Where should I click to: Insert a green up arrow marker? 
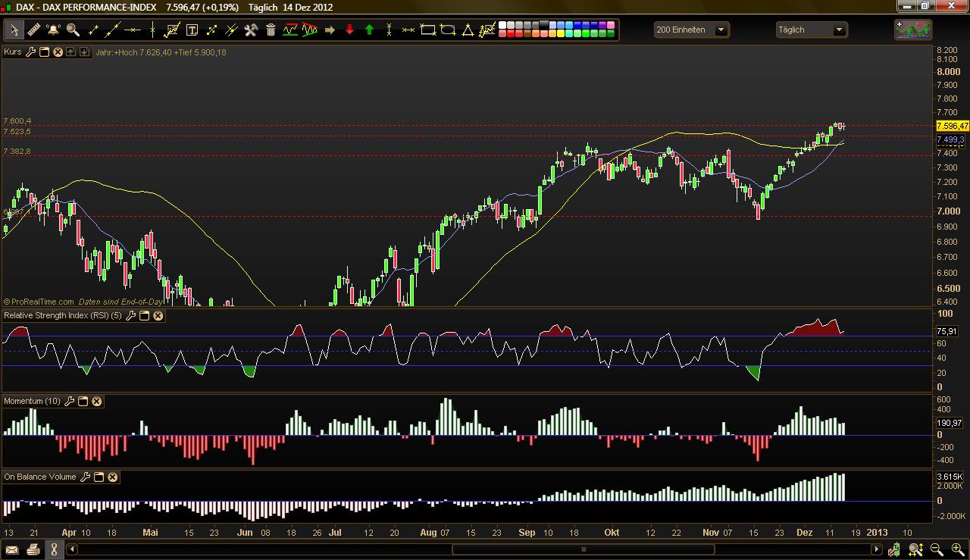[369, 30]
